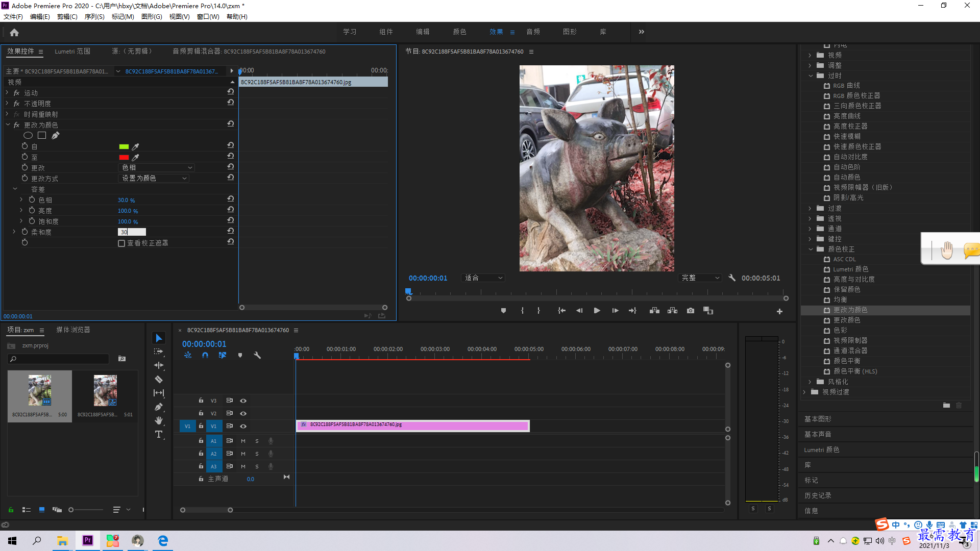The image size is (980, 551).
Task: Click the 柔和度 value input field
Action: click(x=132, y=232)
